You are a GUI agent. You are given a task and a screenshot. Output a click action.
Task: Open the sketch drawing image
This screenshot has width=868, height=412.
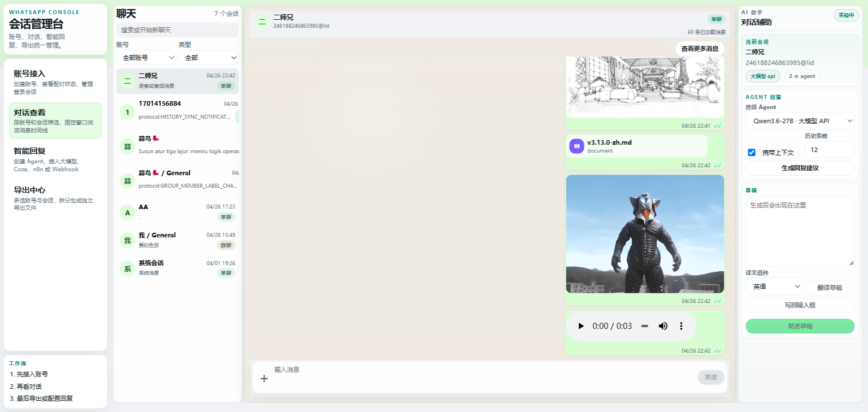pos(645,86)
